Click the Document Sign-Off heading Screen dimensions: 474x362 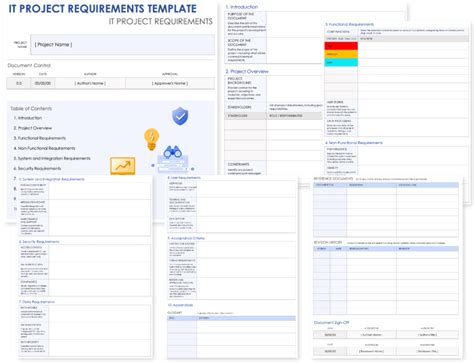point(331,323)
